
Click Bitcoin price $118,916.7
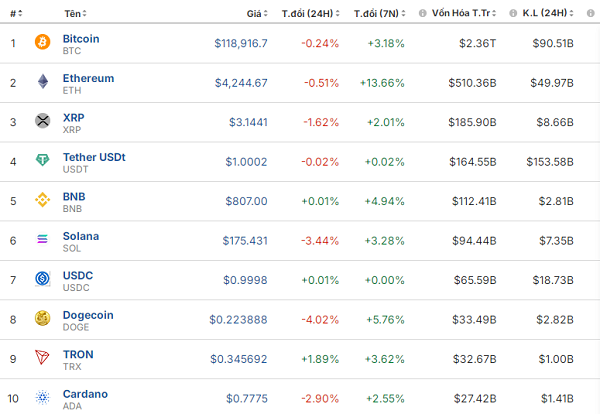pos(241,43)
